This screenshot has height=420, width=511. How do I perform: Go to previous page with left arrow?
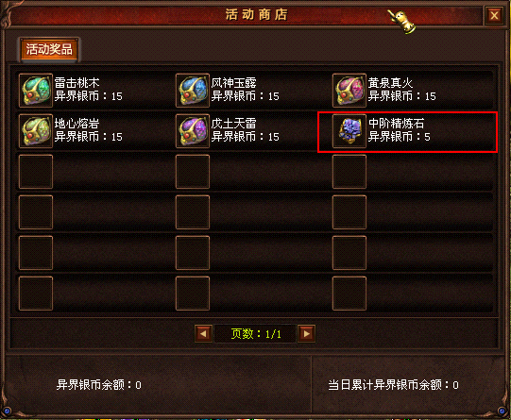click(204, 333)
